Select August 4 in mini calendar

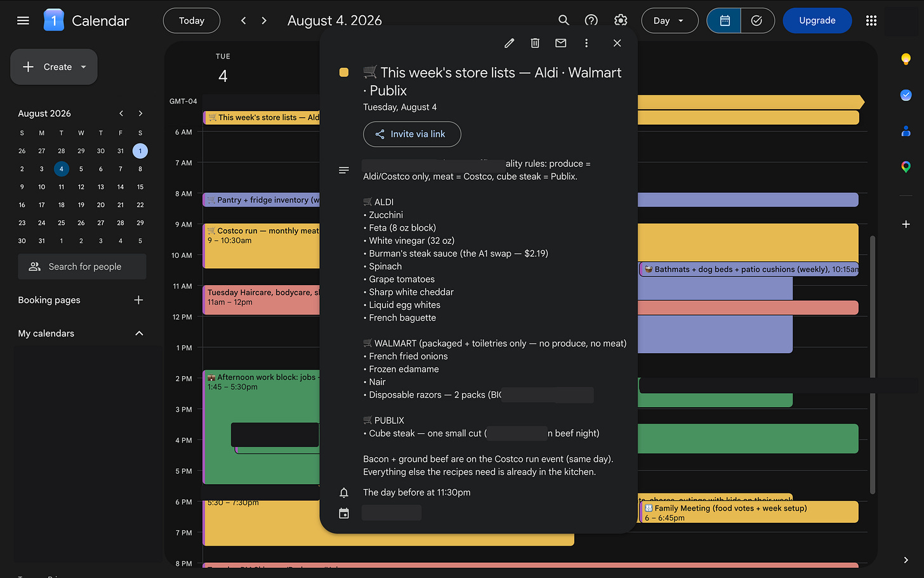coord(61,169)
